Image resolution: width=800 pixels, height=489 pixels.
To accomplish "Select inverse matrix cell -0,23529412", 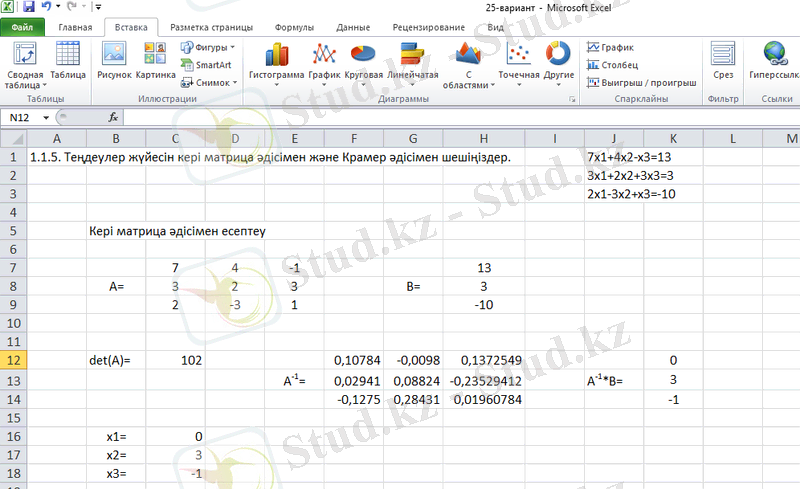I will coord(484,381).
